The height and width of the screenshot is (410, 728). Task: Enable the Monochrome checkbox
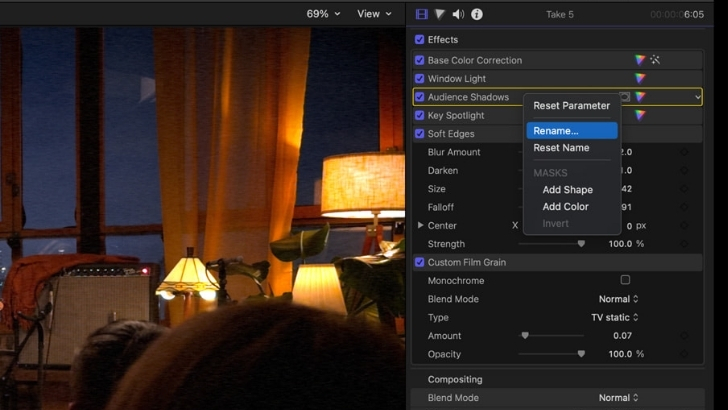(x=625, y=281)
